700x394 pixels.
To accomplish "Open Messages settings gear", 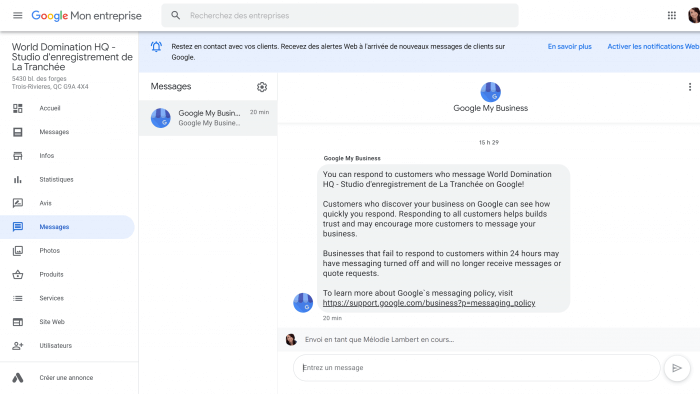I will 262,87.
